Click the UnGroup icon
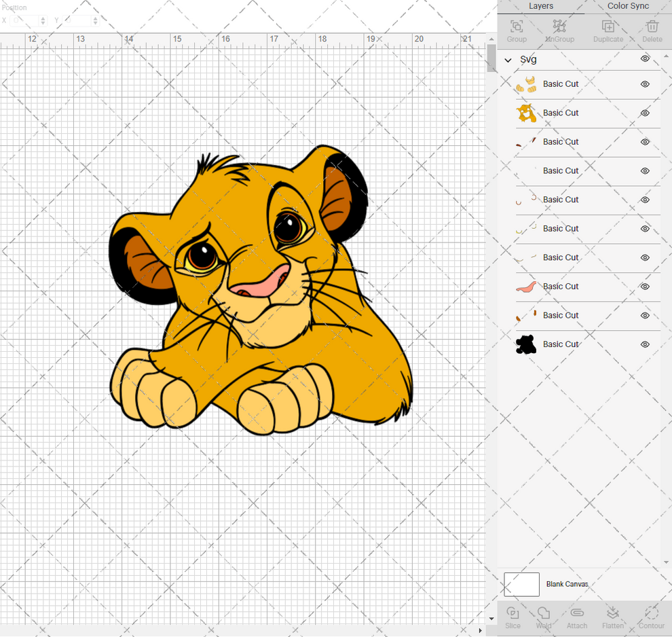Screen dimensions: 672x637 coord(559,31)
